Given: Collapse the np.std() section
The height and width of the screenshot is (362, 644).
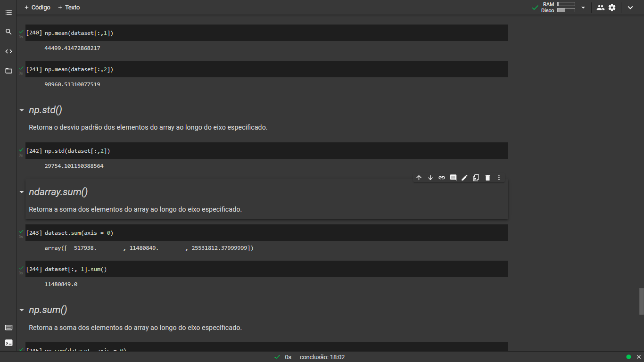Looking at the screenshot, I should pyautogui.click(x=21, y=110).
